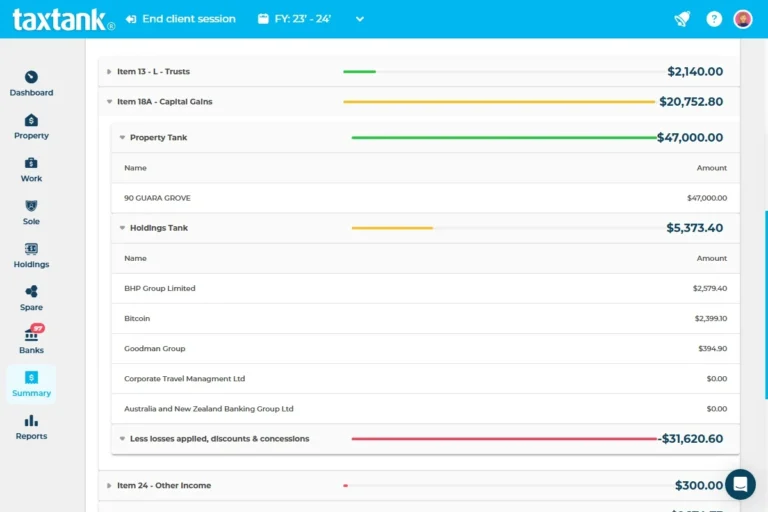Select the BHP Group Limited row

[x=425, y=288]
